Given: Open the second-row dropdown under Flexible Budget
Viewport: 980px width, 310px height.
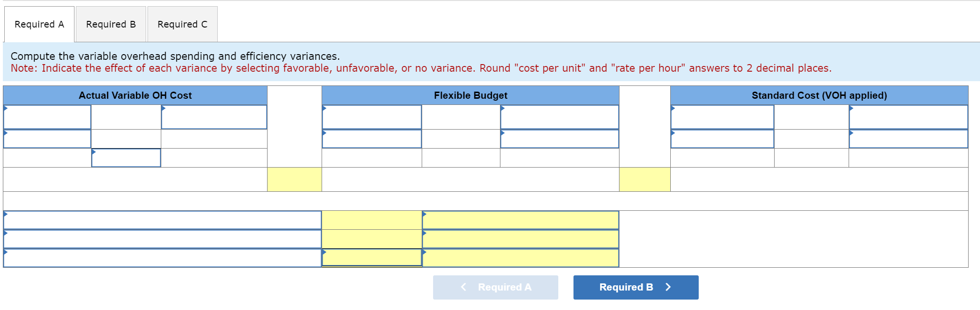Looking at the screenshot, I should [372, 139].
